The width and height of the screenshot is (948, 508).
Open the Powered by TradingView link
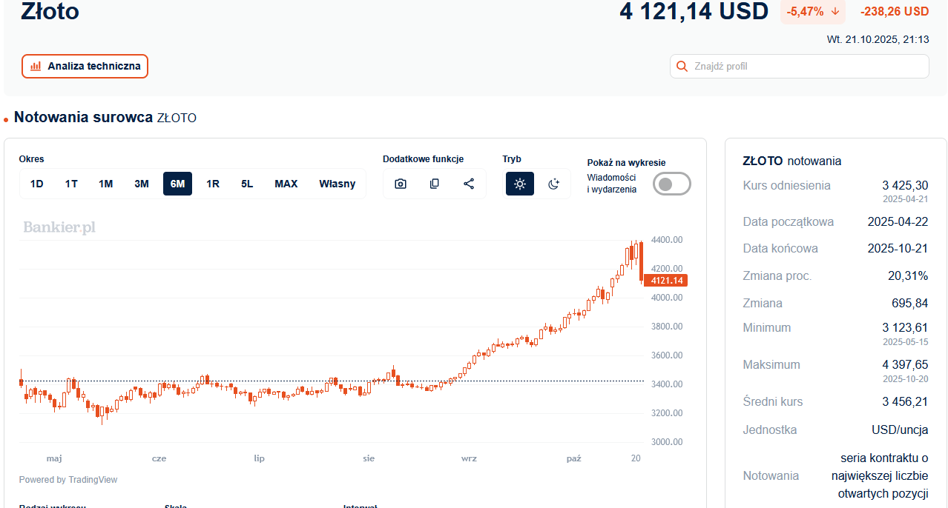(68, 480)
